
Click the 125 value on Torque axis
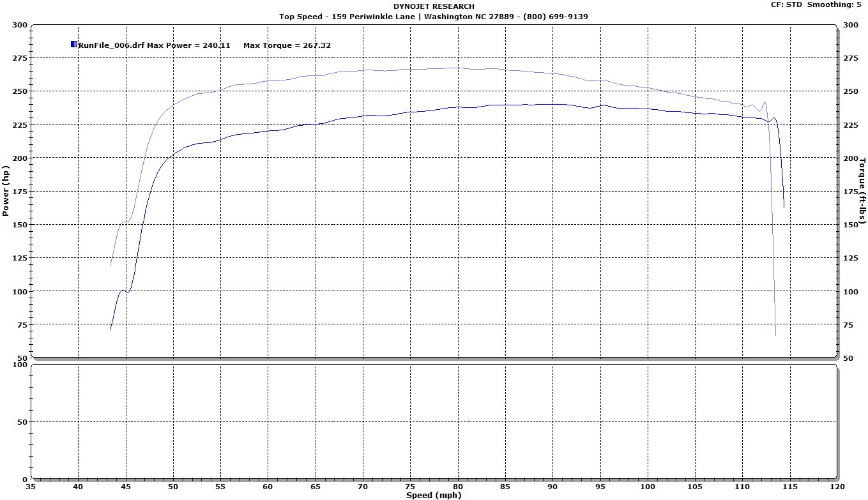click(850, 258)
